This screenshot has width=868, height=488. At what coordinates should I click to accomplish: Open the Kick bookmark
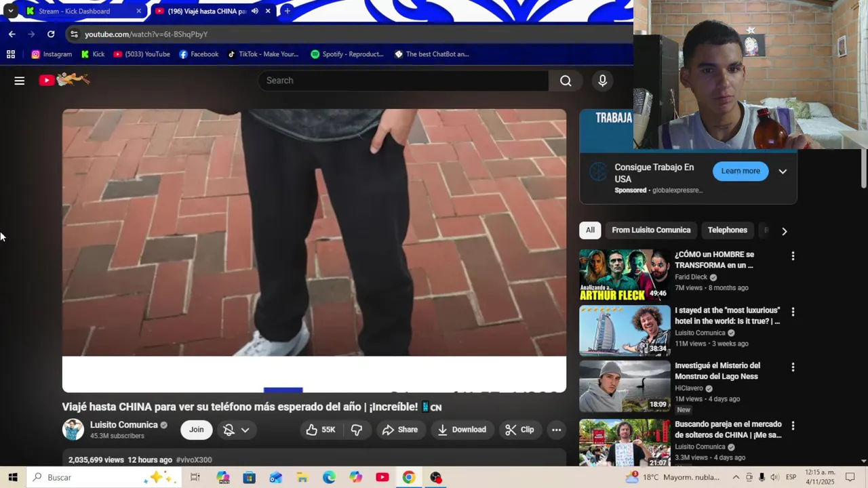point(93,54)
